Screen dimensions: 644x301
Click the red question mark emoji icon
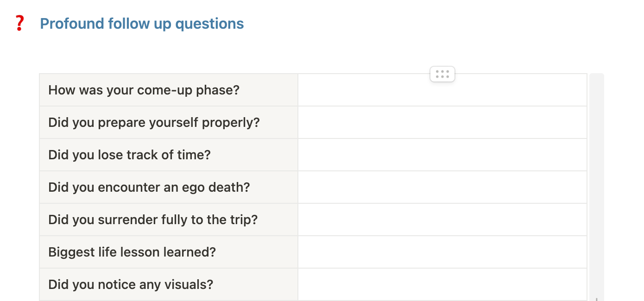tap(19, 23)
